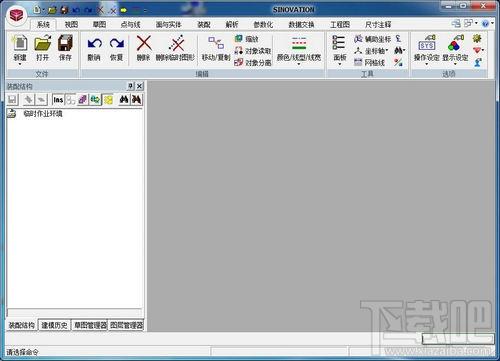The image size is (500, 361).
Task: Click the 打开 (Open) folder icon
Action: [43, 44]
